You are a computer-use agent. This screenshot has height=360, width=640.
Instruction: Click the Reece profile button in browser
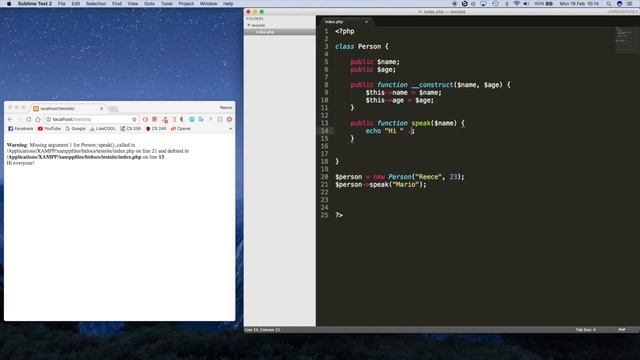pyautogui.click(x=226, y=108)
